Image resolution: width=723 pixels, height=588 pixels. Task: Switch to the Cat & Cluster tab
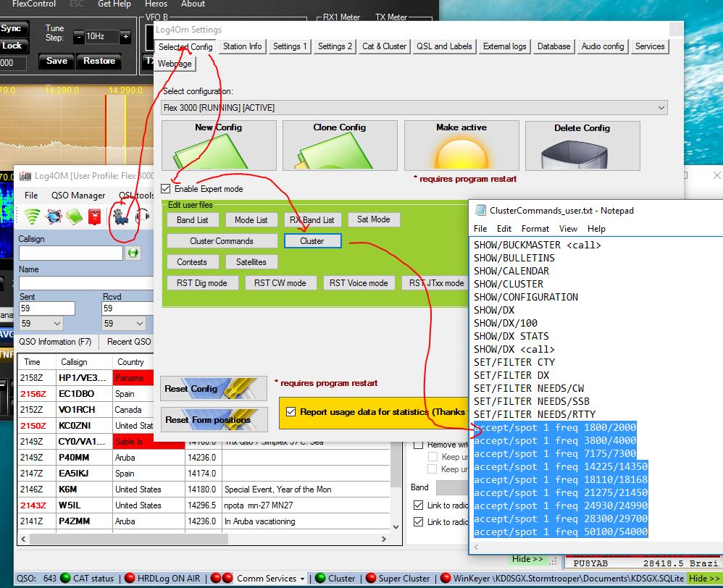384,46
